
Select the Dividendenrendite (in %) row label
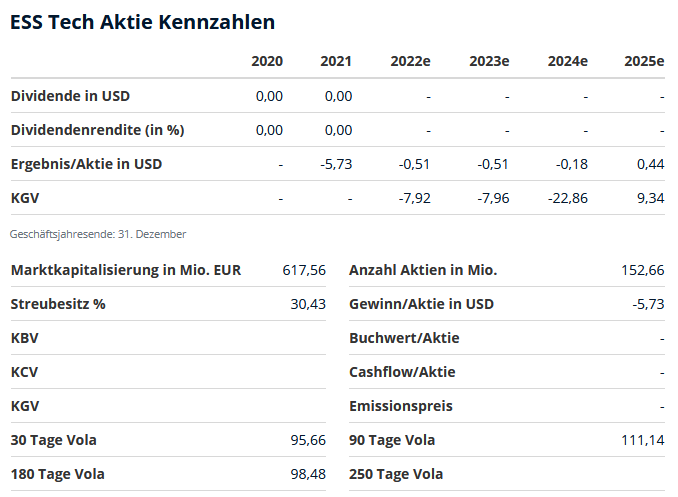click(97, 130)
